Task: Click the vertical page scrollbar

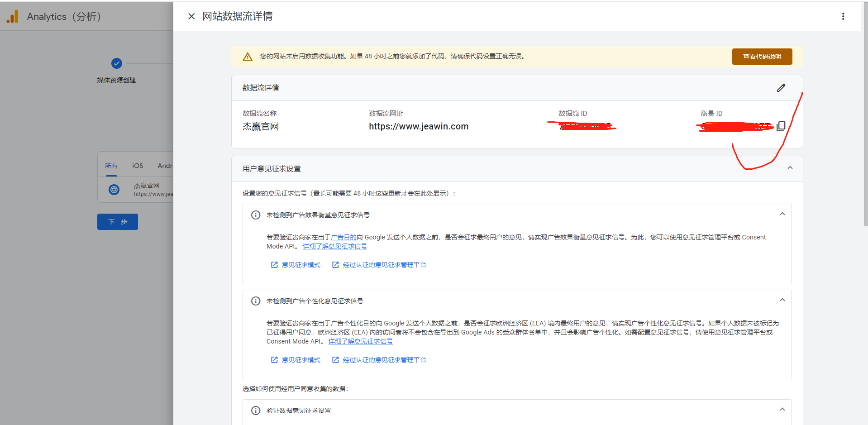Action: point(865,113)
